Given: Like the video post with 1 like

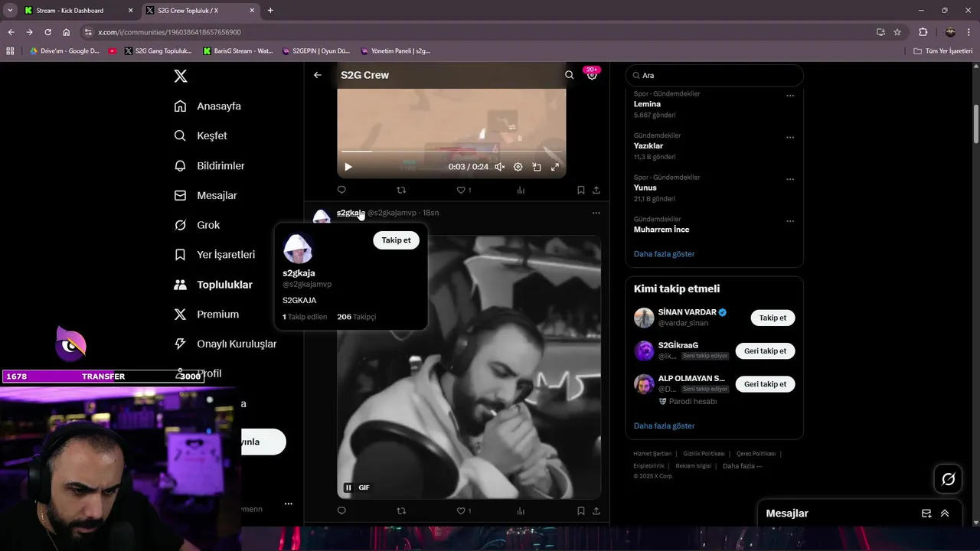Looking at the screenshot, I should click(x=464, y=190).
